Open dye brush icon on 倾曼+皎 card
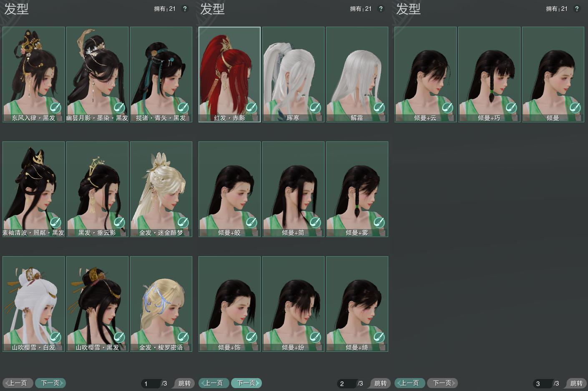Viewport: 588px width, 391px height. tap(251, 222)
